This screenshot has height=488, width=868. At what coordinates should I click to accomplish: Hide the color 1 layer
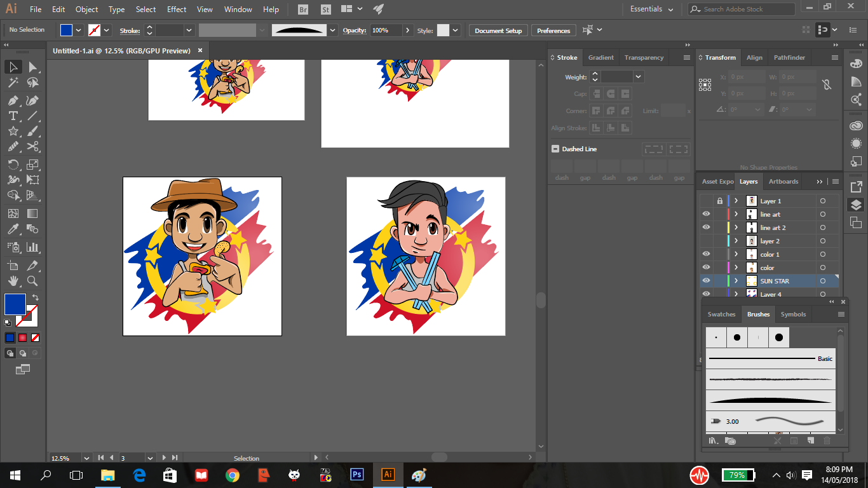pos(706,254)
